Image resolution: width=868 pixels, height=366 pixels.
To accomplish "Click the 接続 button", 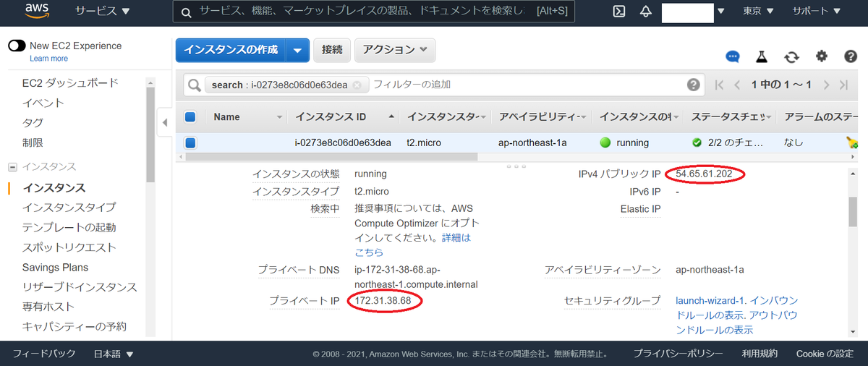I will point(332,50).
